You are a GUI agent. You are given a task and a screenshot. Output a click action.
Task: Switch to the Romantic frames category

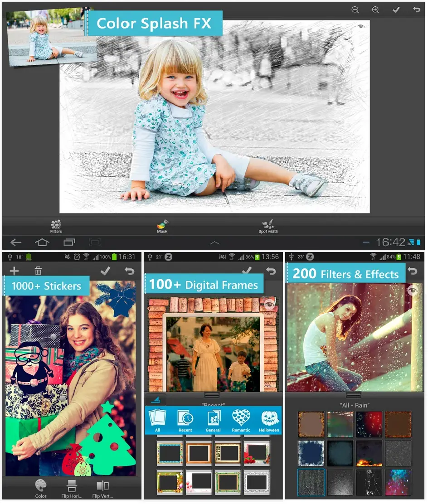(241, 421)
